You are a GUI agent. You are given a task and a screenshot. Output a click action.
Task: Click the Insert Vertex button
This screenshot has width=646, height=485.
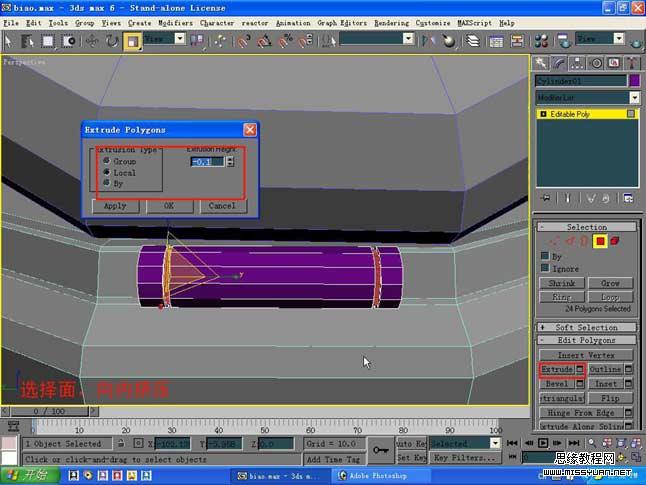(586, 355)
